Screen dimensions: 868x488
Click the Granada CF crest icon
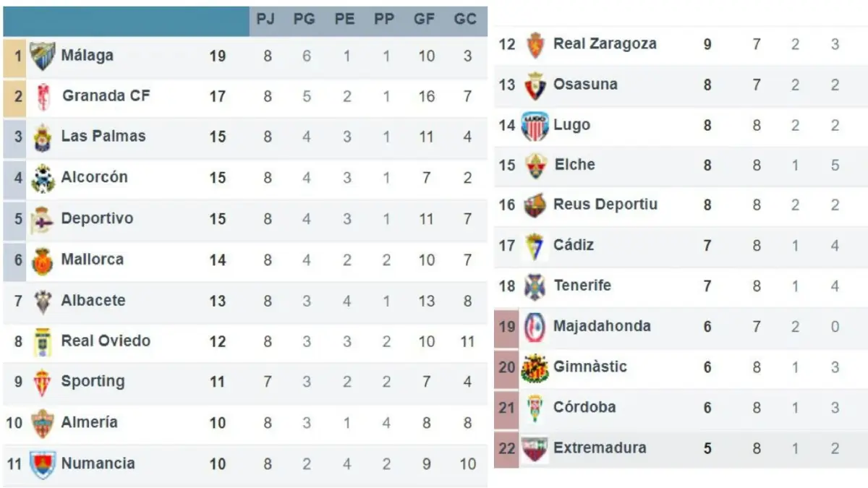pyautogui.click(x=42, y=96)
